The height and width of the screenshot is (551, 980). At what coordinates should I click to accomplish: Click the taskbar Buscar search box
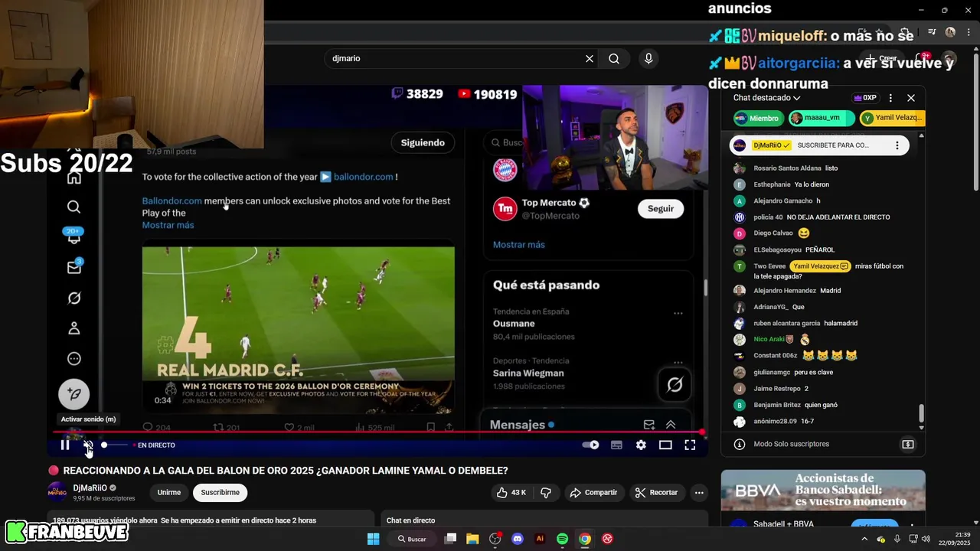pyautogui.click(x=412, y=539)
